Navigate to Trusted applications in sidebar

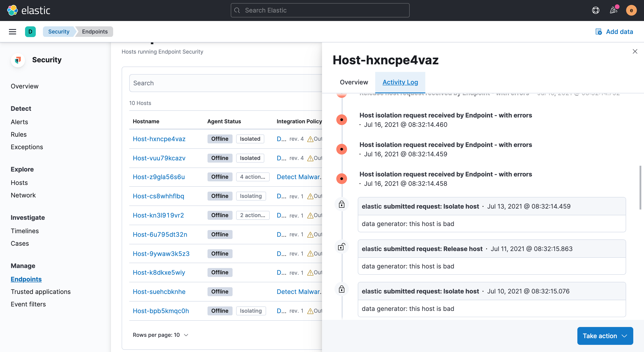coord(40,292)
